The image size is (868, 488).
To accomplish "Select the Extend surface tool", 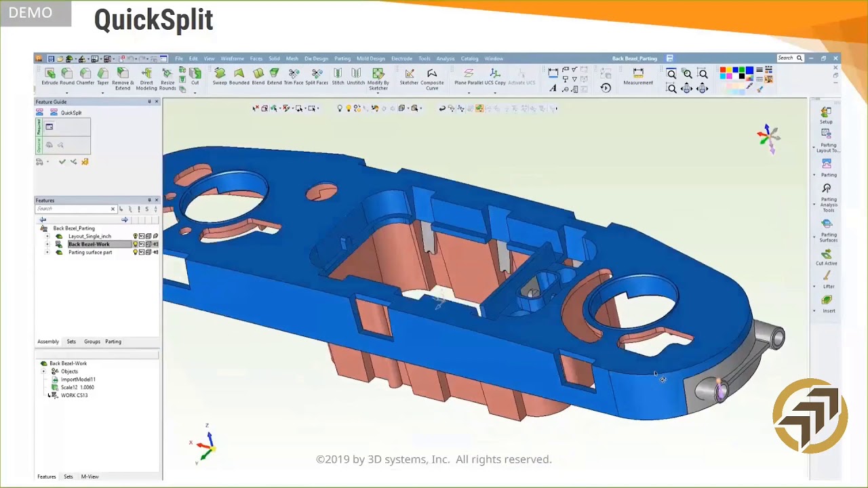I will coord(274,77).
